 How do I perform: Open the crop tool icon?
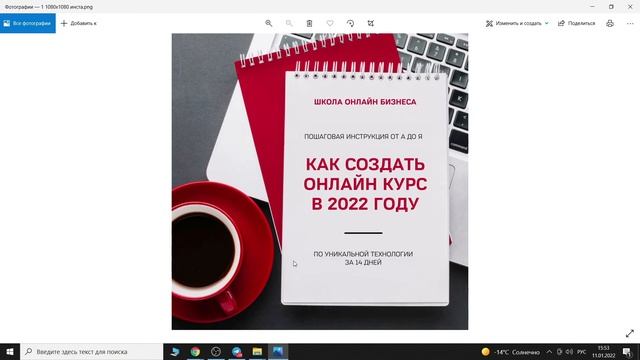coord(371,23)
